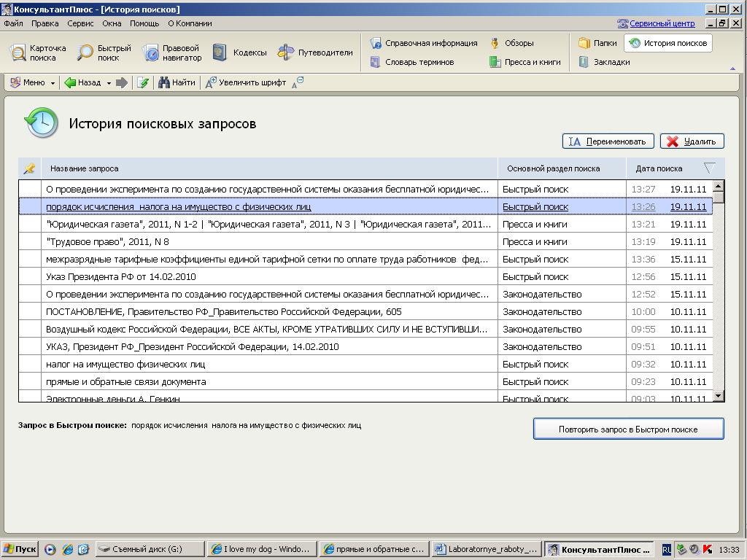Image resolution: width=747 pixels, height=560 pixels.
Task: Open Пресса и книги section
Action: [x=525, y=63]
